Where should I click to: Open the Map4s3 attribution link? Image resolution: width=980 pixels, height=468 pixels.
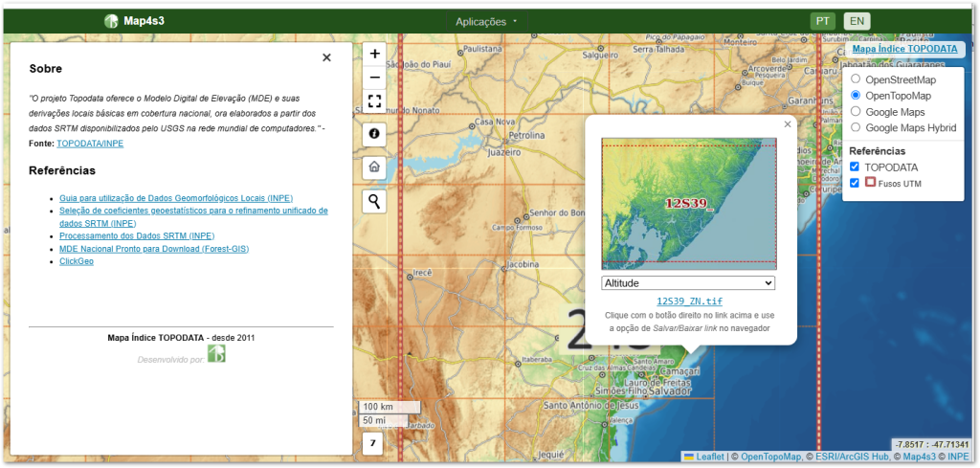point(919,457)
